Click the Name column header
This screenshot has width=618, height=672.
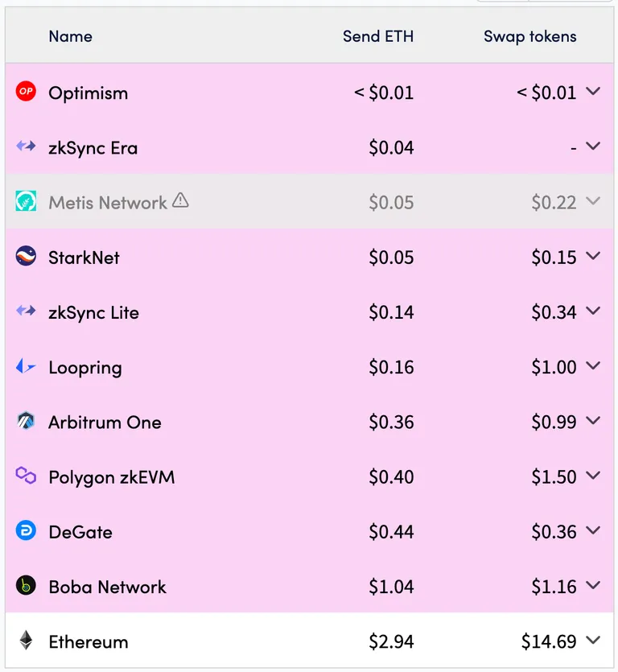click(70, 36)
